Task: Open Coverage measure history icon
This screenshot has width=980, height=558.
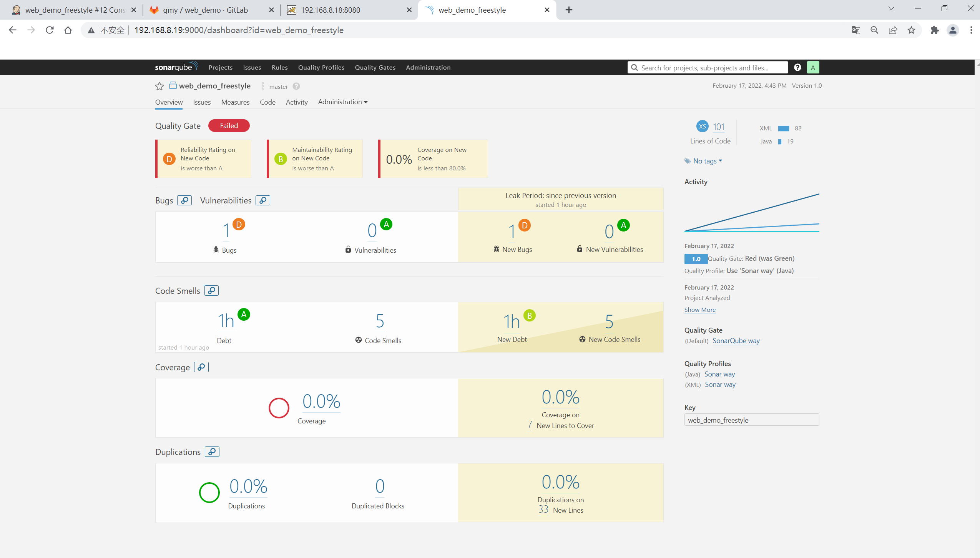Action: tap(201, 367)
